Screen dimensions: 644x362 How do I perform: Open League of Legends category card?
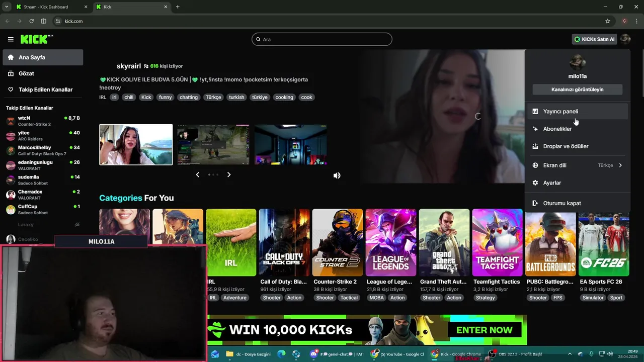391,243
